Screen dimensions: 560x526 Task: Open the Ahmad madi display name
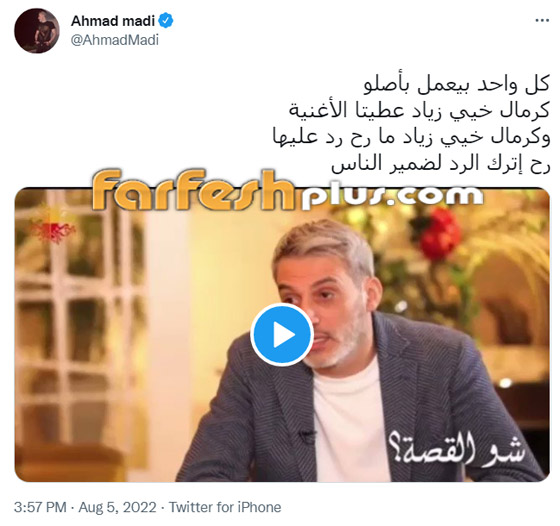point(112,21)
